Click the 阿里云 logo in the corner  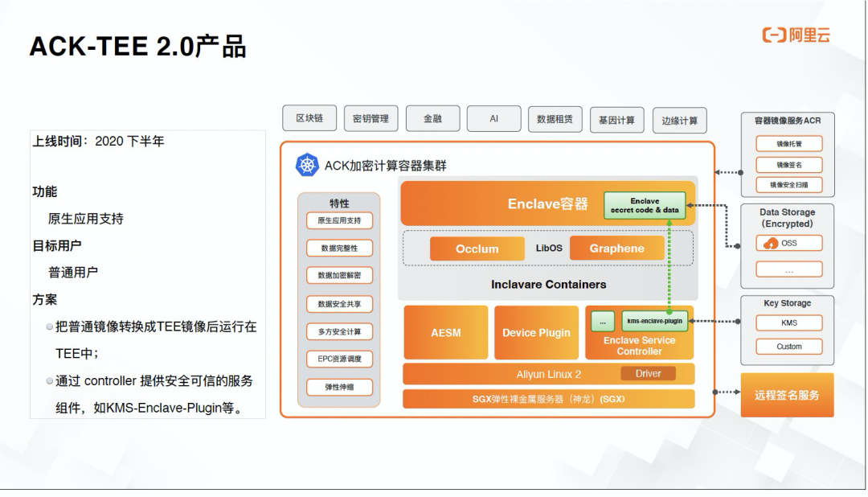[795, 35]
